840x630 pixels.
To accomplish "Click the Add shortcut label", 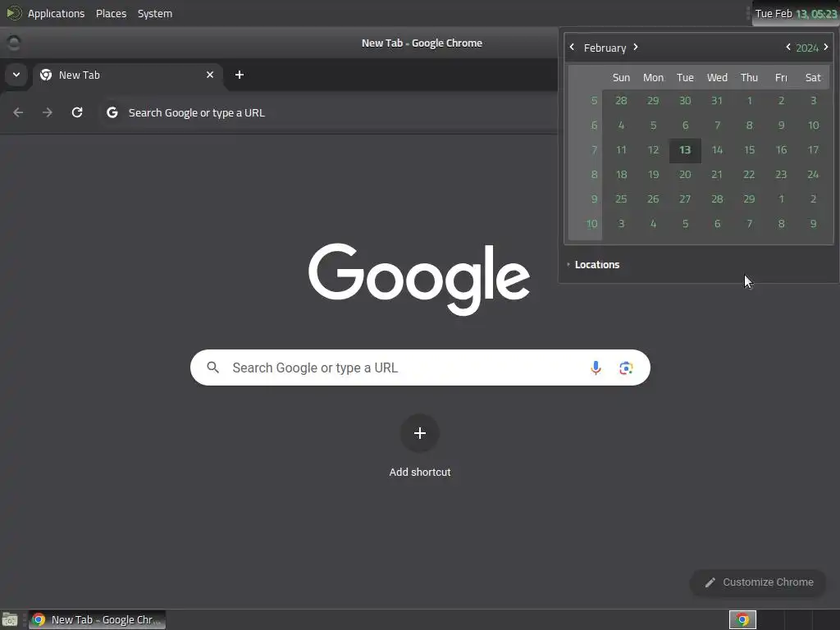I will point(420,472).
